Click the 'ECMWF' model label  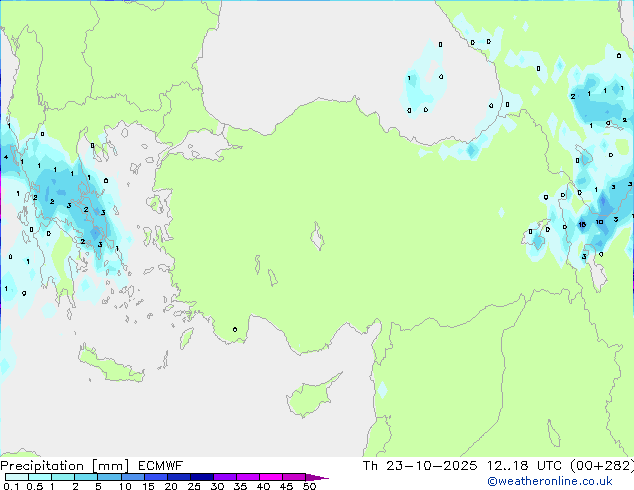pyautogui.click(x=161, y=466)
